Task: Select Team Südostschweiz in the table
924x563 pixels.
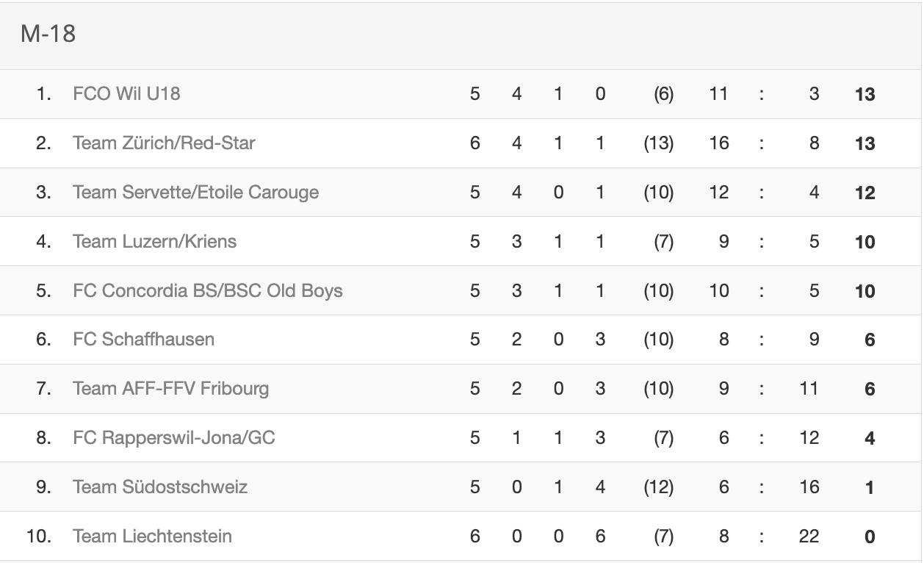Action: [x=160, y=487]
